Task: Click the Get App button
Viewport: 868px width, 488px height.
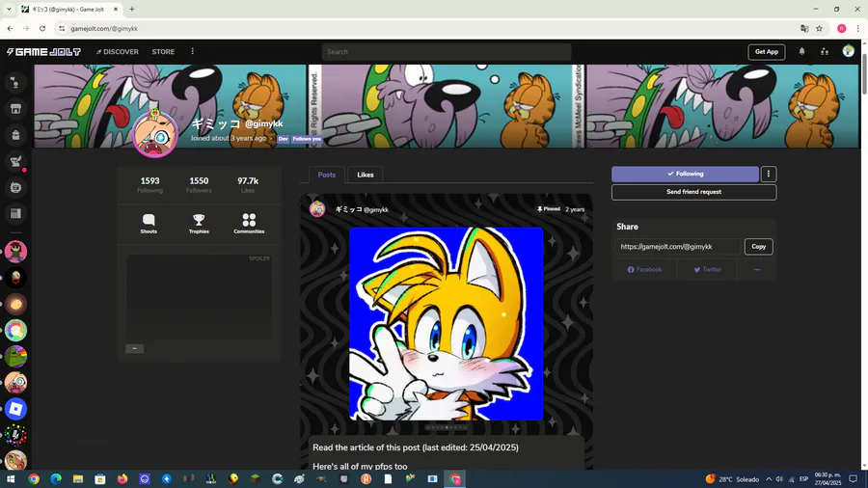Action: pyautogui.click(x=766, y=52)
